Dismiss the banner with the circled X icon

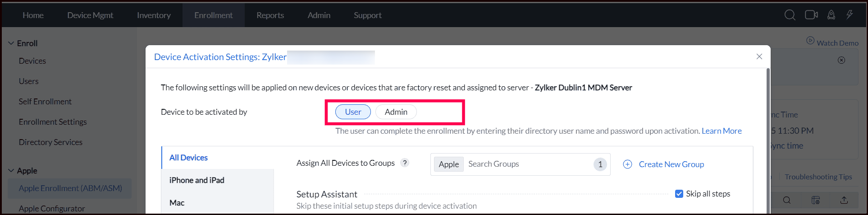point(841,60)
